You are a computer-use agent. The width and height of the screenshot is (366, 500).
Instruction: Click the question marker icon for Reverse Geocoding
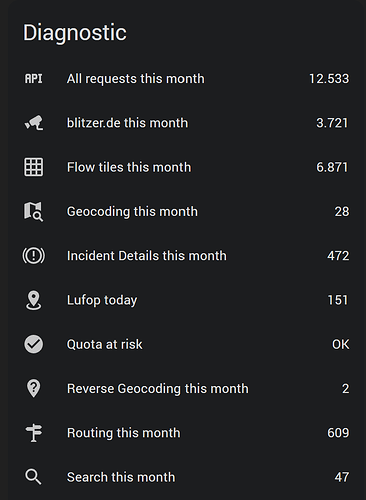point(34,389)
